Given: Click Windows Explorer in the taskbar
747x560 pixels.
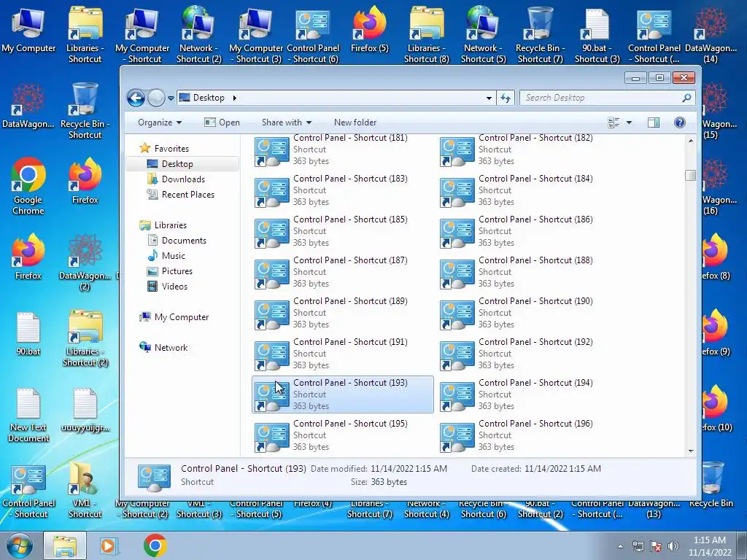Looking at the screenshot, I should click(65, 545).
